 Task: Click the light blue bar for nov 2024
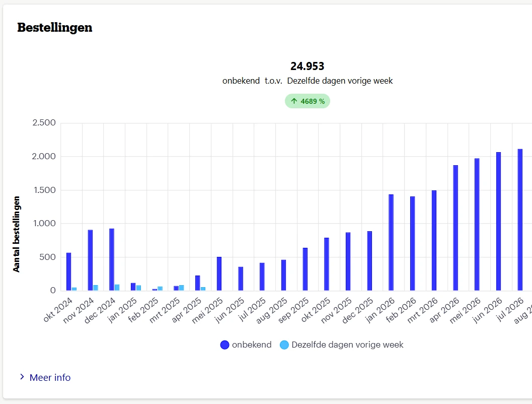click(x=96, y=288)
